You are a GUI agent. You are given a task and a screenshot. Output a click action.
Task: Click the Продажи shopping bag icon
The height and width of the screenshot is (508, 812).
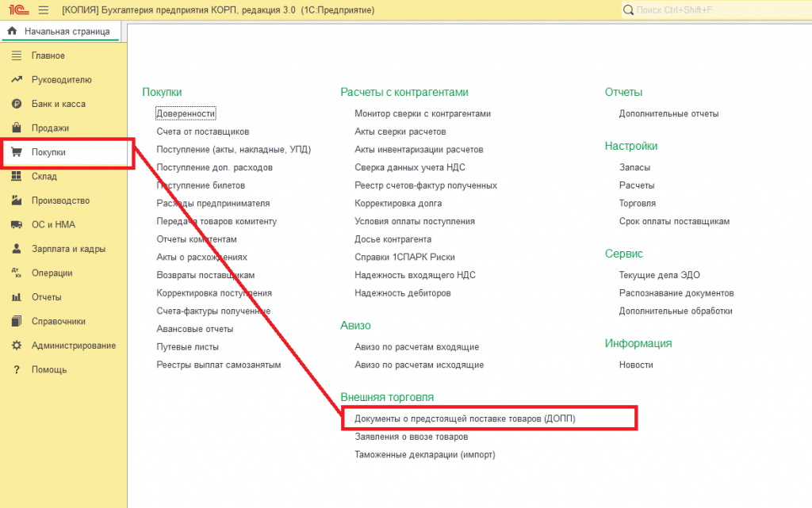17,128
